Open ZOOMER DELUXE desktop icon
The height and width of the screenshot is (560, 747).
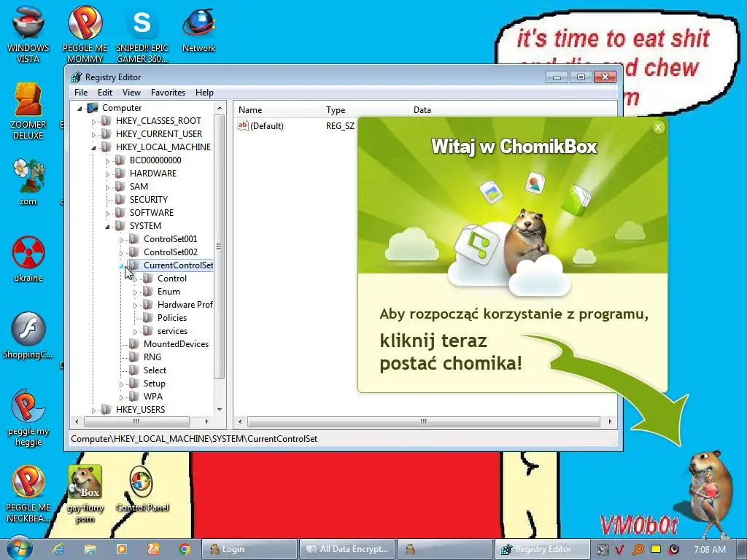[28, 111]
